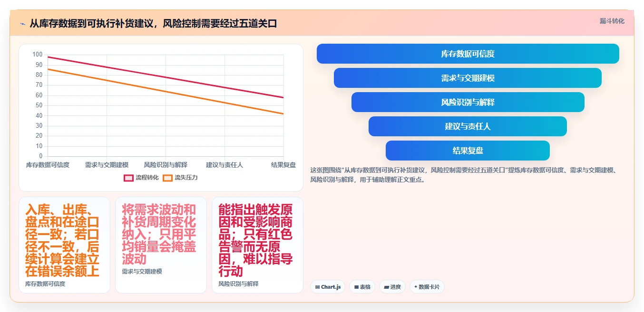Open the orange 库存数据可信度 data card

click(x=64, y=245)
